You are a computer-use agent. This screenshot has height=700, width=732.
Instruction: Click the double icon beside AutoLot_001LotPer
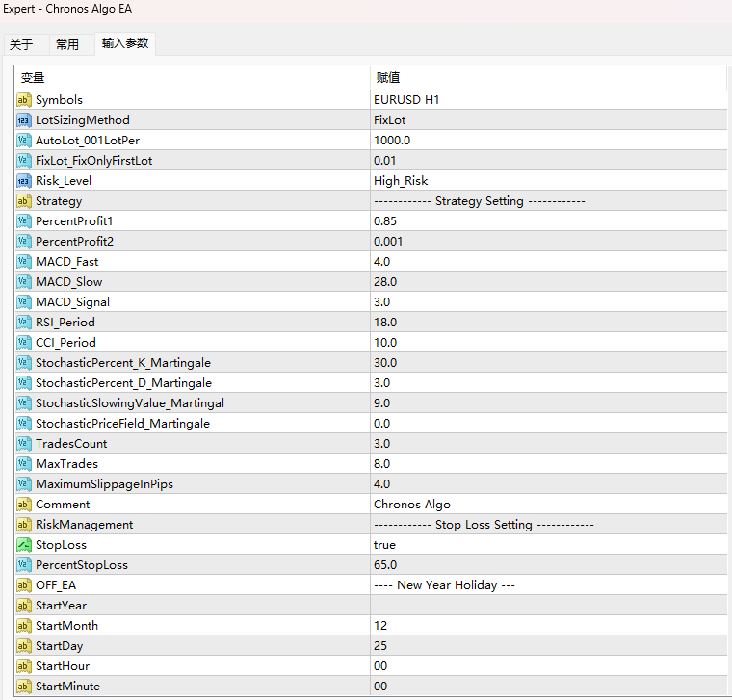[x=24, y=141]
